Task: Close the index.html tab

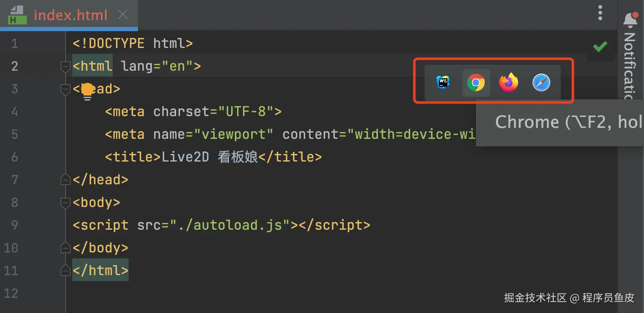Action: (x=123, y=15)
